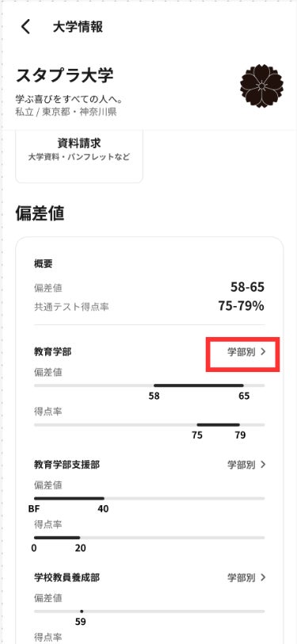
Task: Open 学部別 for 学校教員養成部
Action: (x=246, y=577)
